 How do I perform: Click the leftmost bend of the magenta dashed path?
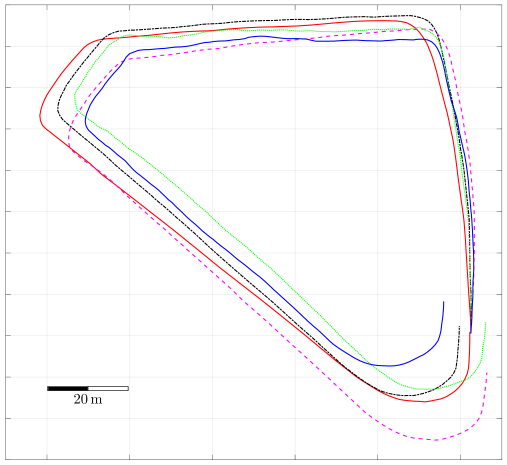69,140
